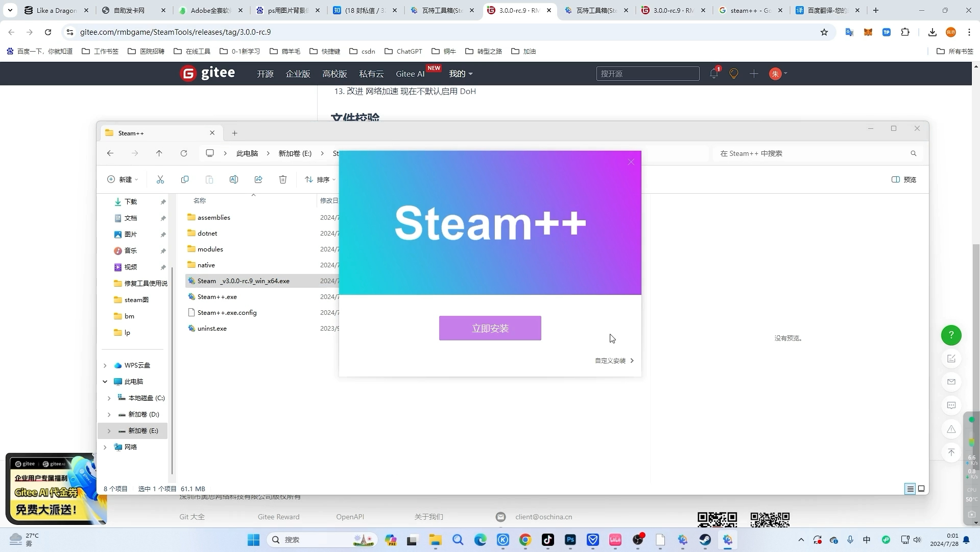
Task: Expand WPS云盘 tree node
Action: coord(105,365)
